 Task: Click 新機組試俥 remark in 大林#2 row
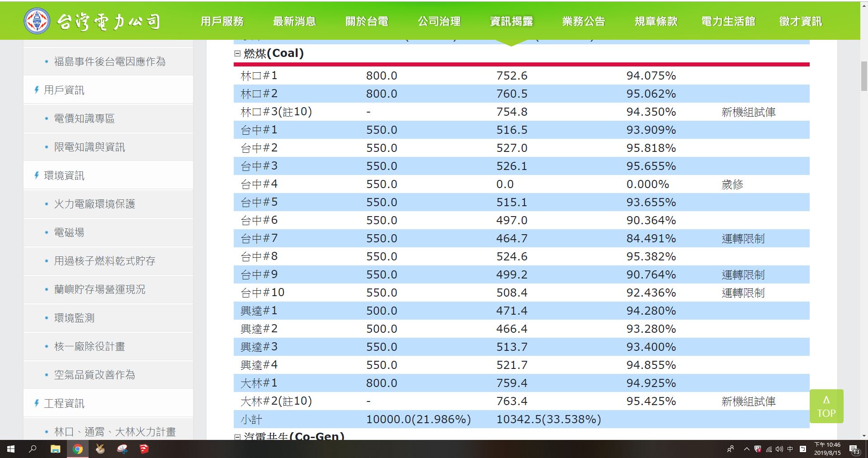tap(749, 401)
